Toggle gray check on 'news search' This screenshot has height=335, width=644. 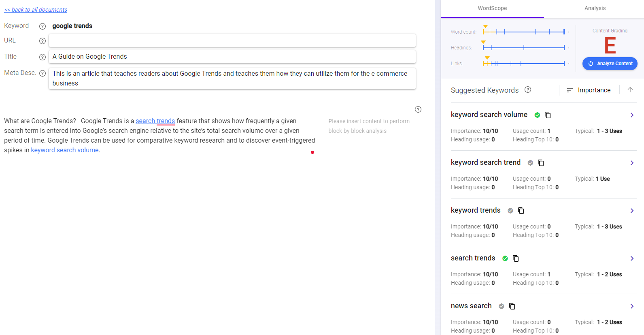coord(502,306)
